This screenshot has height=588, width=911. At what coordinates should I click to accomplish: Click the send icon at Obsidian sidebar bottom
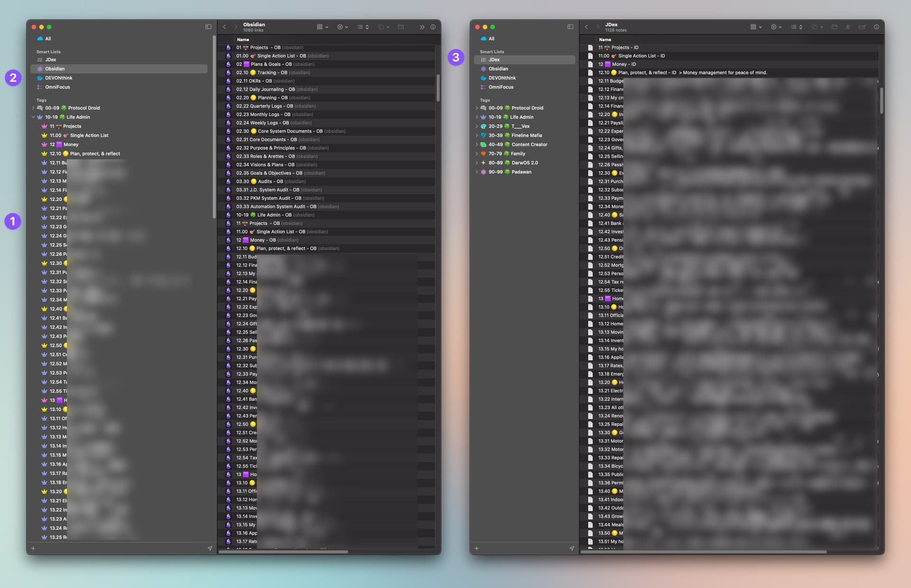[210, 548]
